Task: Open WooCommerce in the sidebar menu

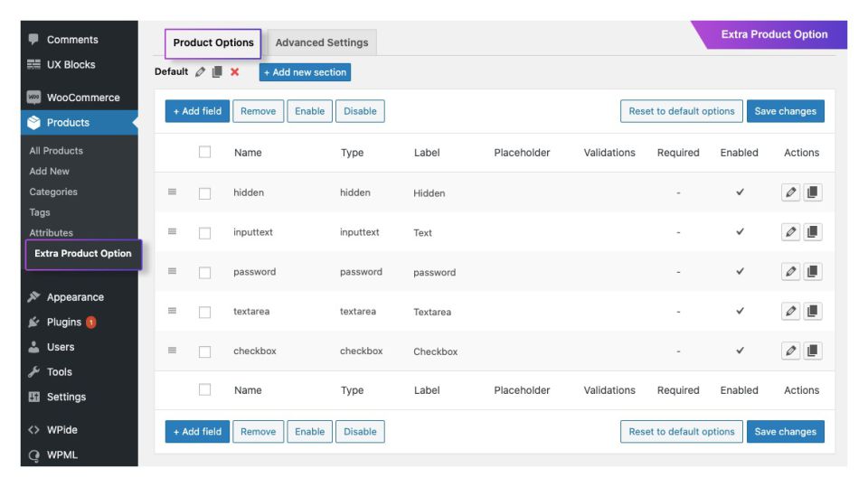Action: tap(82, 98)
